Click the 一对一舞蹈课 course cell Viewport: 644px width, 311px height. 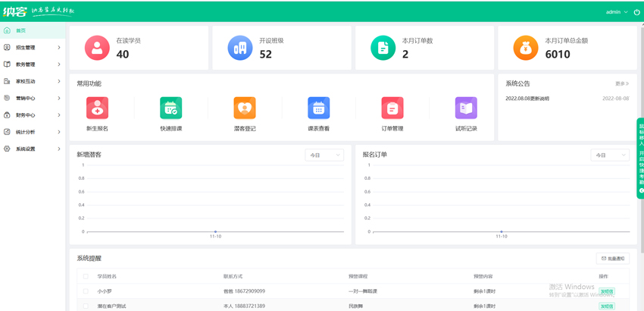pos(363,291)
